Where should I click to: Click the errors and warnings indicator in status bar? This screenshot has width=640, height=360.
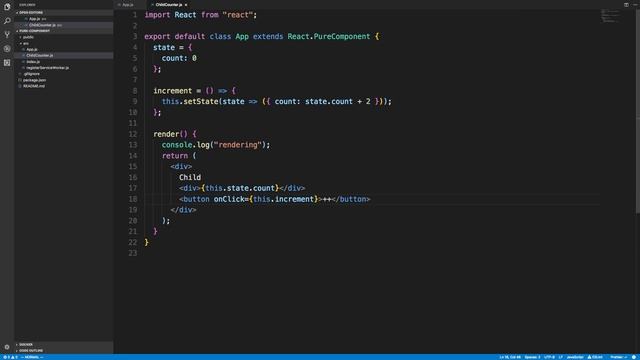pos(11,357)
